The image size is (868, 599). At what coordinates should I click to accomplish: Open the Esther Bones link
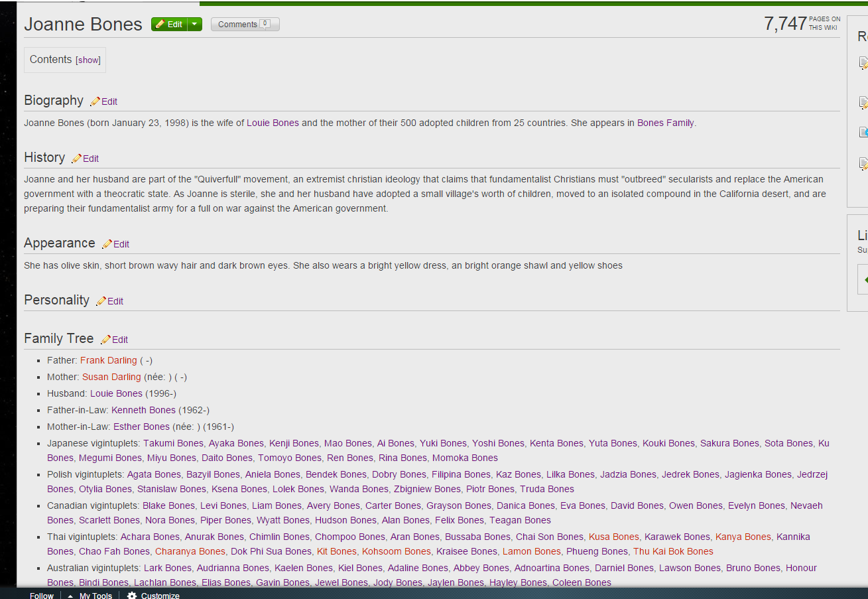coord(141,427)
